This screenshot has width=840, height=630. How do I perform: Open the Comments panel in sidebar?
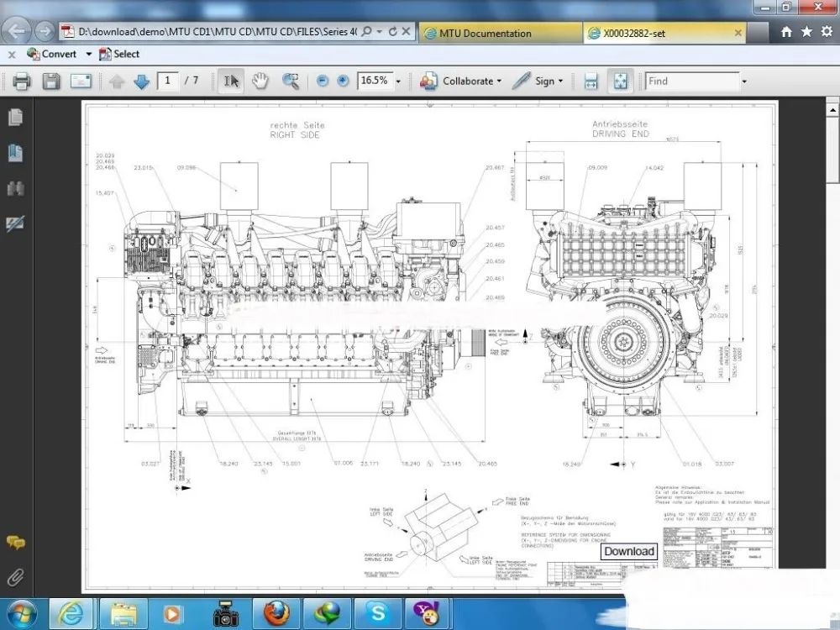15,543
